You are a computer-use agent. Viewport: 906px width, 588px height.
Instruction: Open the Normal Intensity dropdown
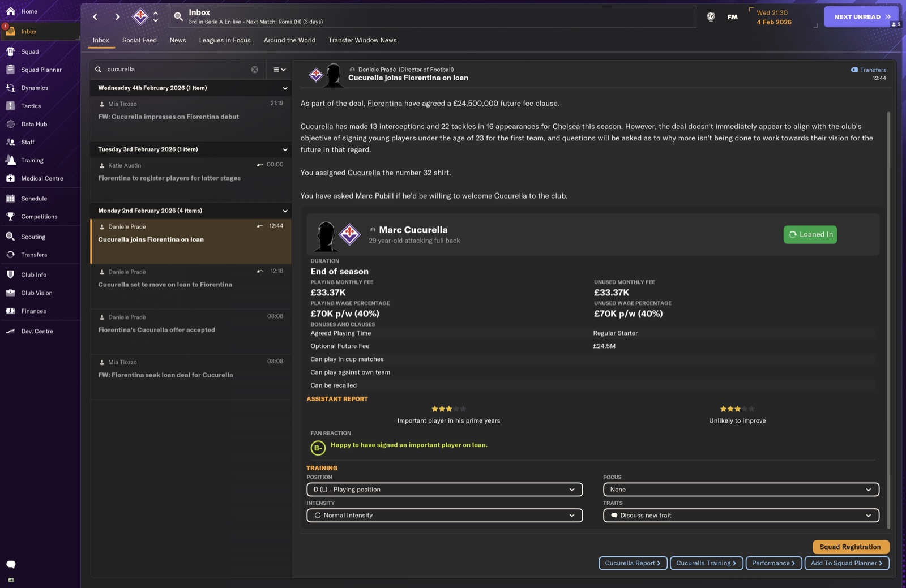click(x=445, y=516)
